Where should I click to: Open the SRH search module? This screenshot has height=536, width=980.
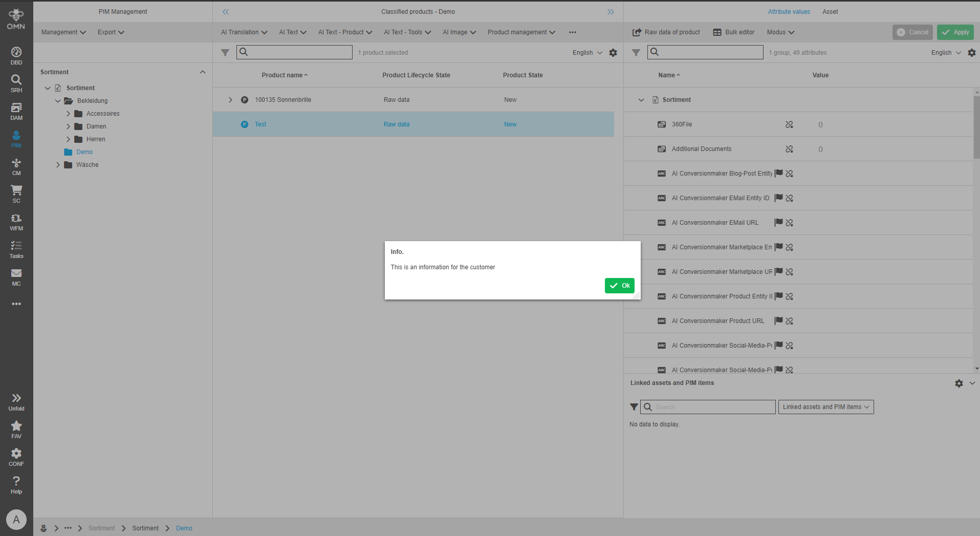pos(16,83)
